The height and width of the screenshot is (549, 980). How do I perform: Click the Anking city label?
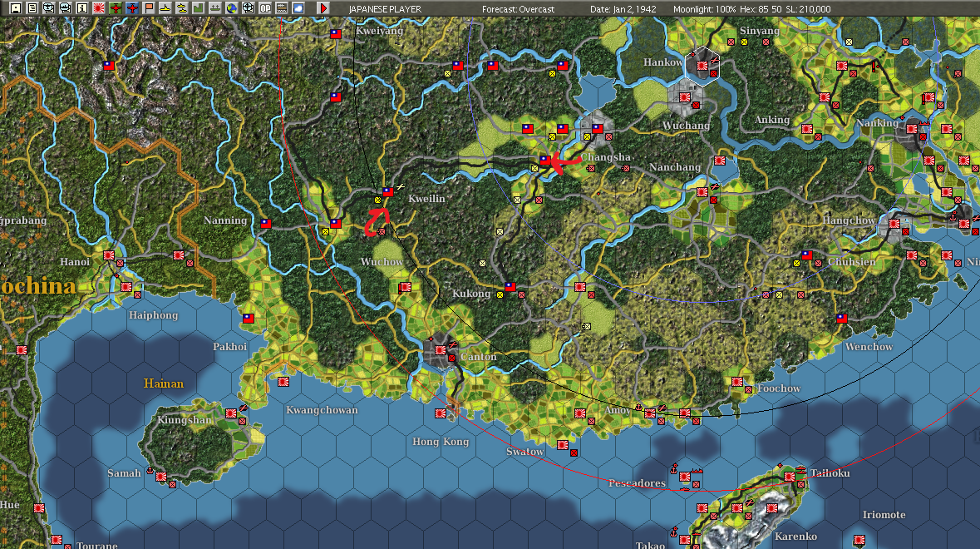point(772,120)
